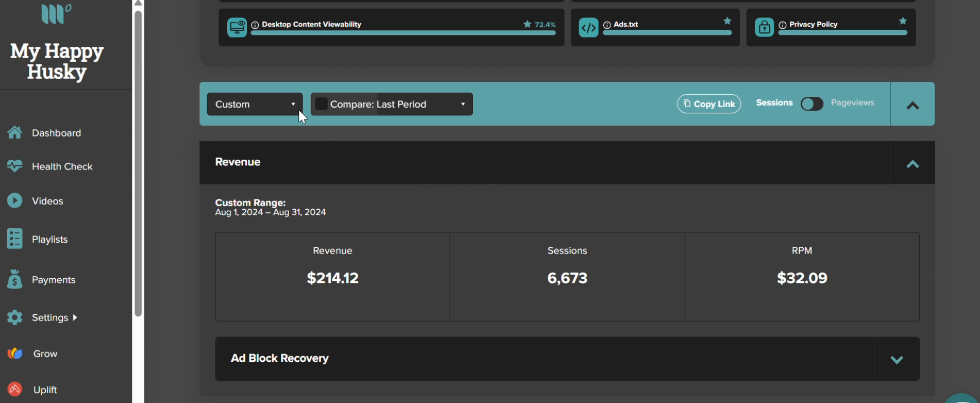Click the Playlists list icon
The image size is (980, 403).
click(x=15, y=239)
